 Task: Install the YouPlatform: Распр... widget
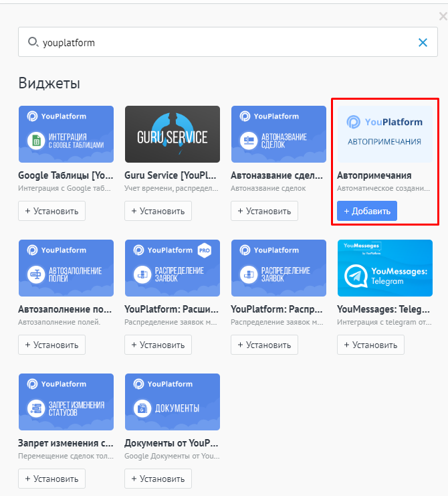(264, 345)
